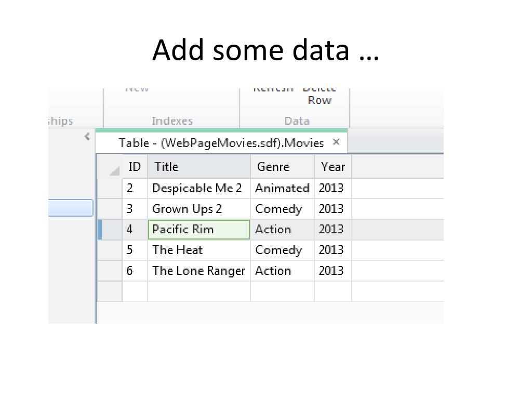Sort by the Title column header
532x399 pixels.
pos(199,166)
